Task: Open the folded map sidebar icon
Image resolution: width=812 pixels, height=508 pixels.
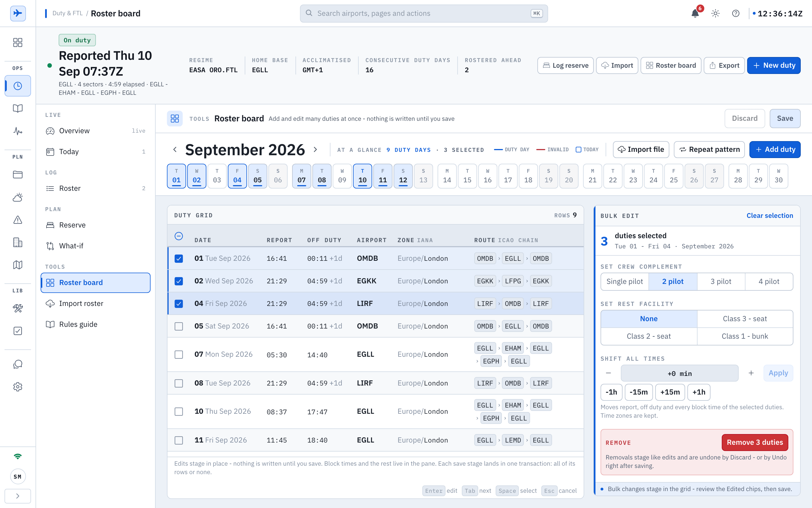Action: pos(18,265)
